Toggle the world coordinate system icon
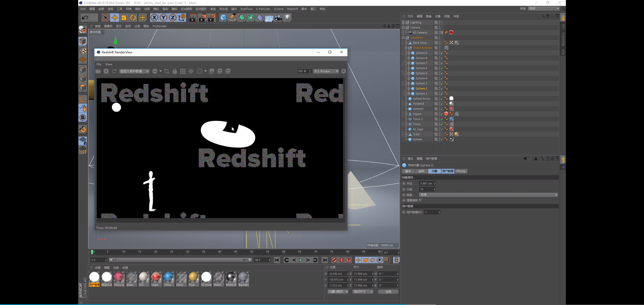The width and height of the screenshot is (644, 305). [x=182, y=18]
